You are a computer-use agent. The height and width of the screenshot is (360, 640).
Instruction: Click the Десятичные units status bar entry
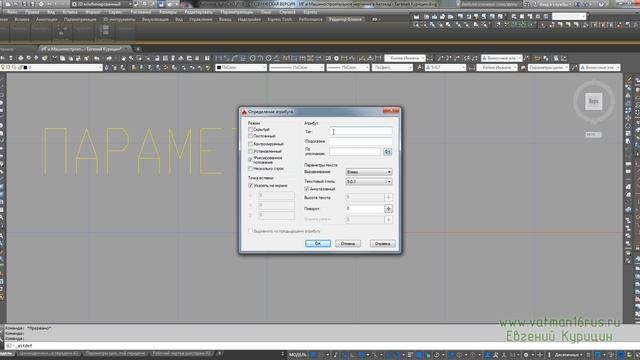(x=568, y=355)
